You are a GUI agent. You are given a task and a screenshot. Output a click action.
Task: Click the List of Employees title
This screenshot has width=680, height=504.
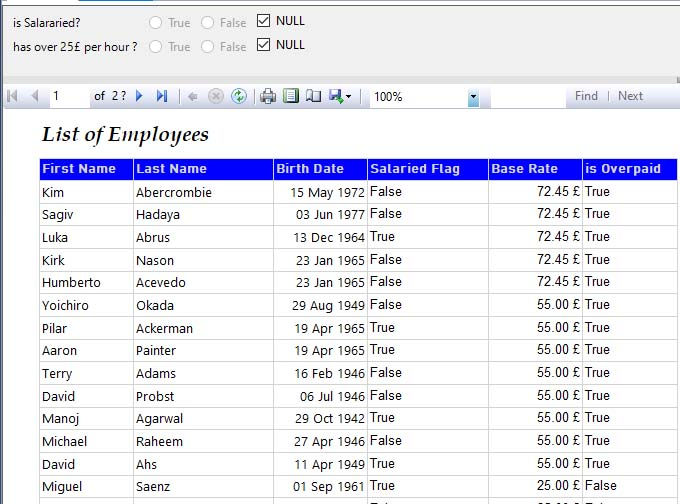click(x=125, y=134)
